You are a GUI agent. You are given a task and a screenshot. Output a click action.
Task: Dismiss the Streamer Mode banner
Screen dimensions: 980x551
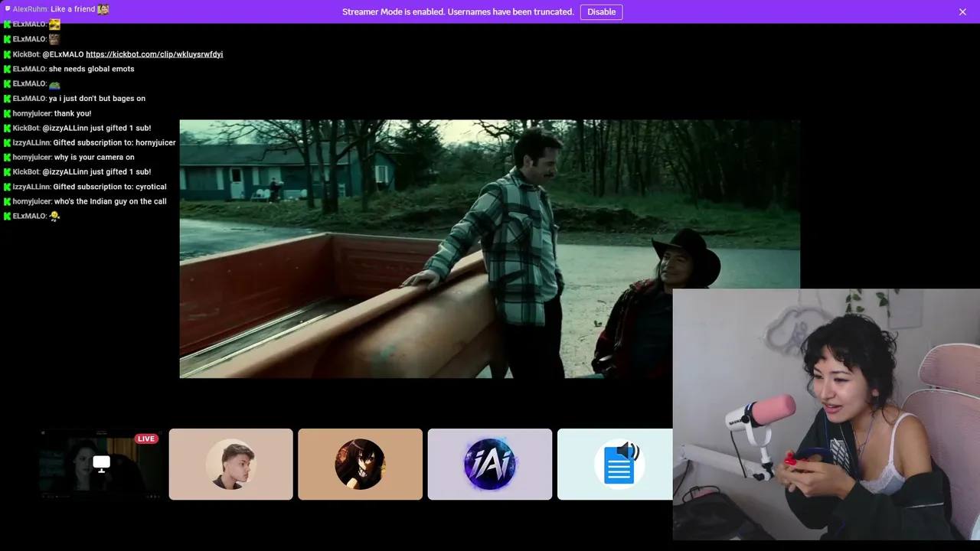962,11
